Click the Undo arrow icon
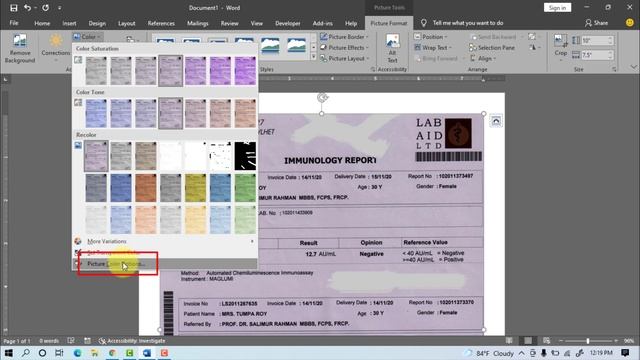 (x=27, y=8)
